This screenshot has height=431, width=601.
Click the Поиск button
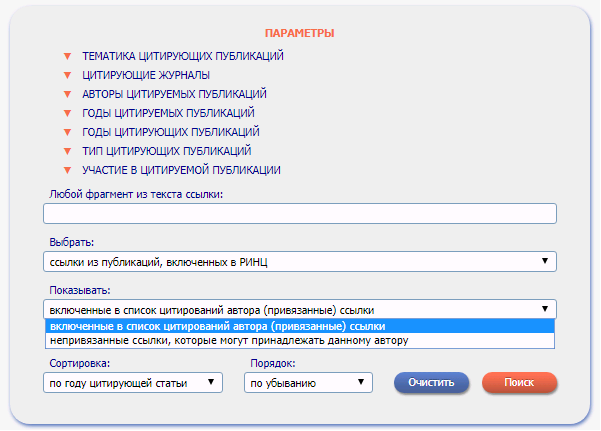(x=519, y=382)
